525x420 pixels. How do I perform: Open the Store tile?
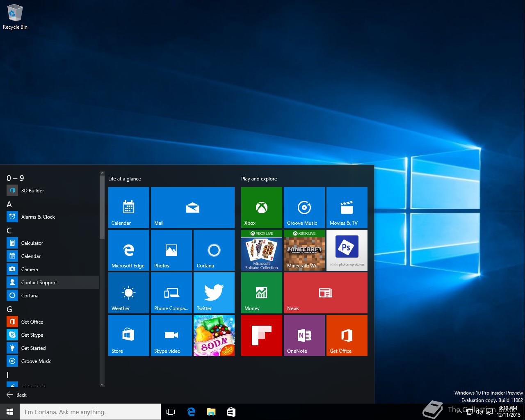tap(129, 336)
